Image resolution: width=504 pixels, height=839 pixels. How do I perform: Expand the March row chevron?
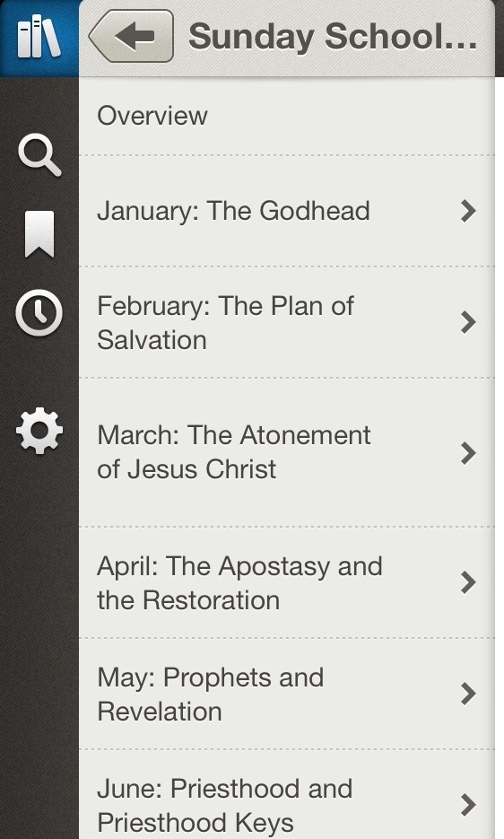click(x=468, y=452)
